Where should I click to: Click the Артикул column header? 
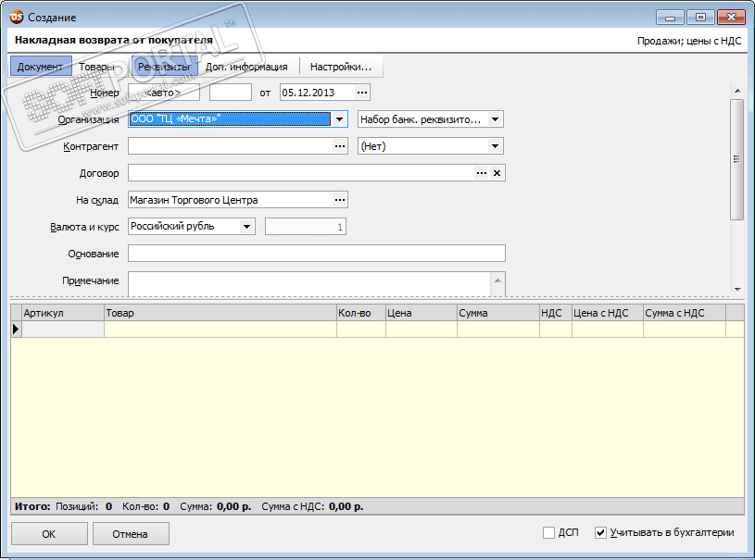(x=63, y=313)
